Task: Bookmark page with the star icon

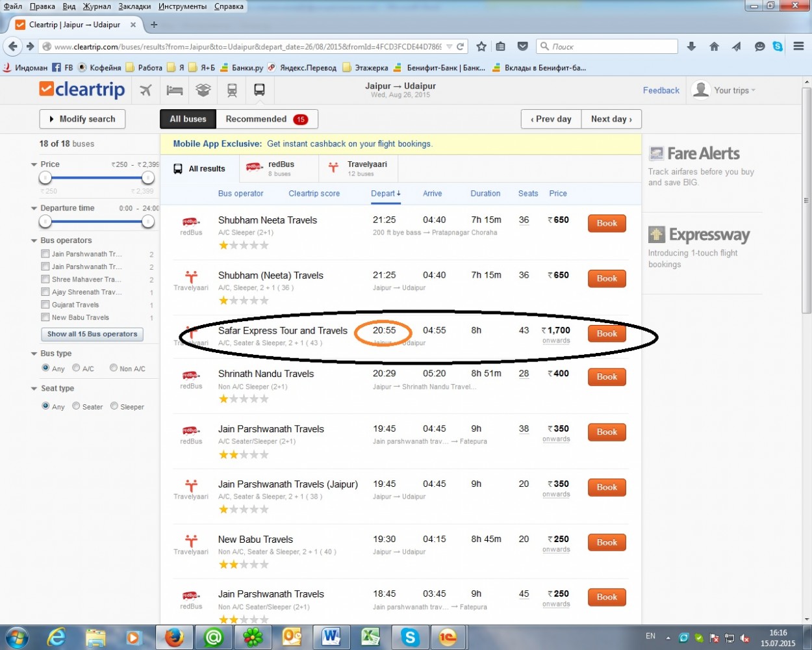Action: [x=481, y=47]
